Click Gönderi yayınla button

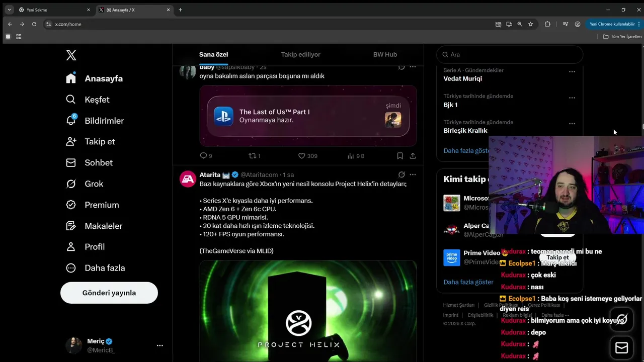point(109,293)
